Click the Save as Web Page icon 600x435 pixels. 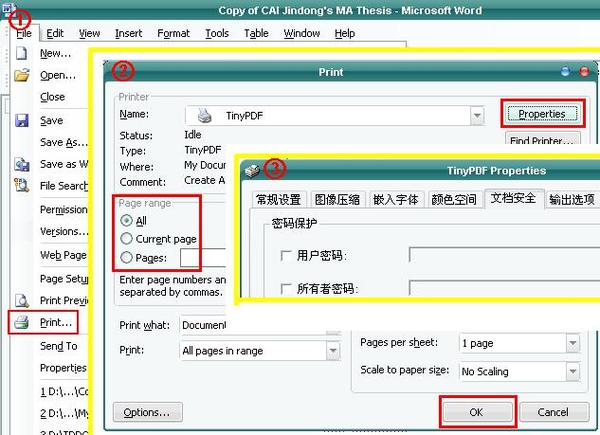22,164
